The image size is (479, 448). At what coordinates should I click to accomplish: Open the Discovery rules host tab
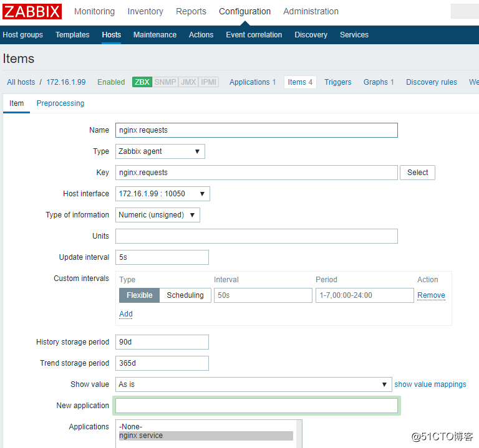pos(432,82)
